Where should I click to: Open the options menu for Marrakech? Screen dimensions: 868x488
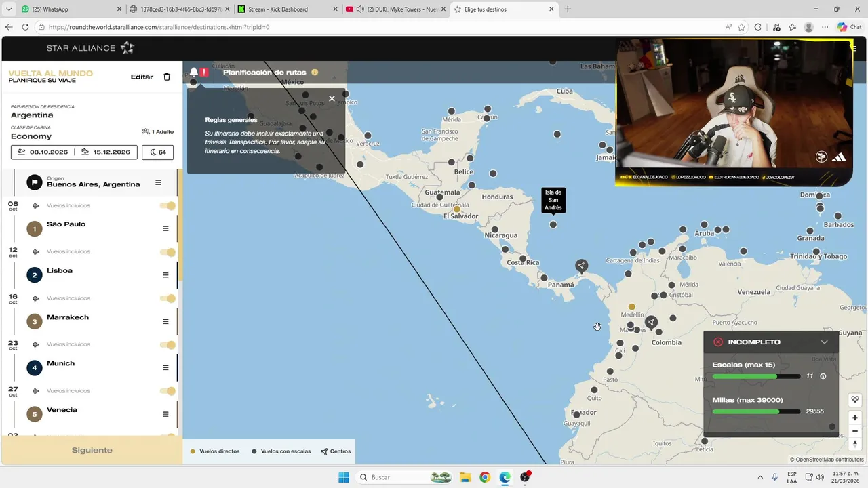tap(165, 321)
